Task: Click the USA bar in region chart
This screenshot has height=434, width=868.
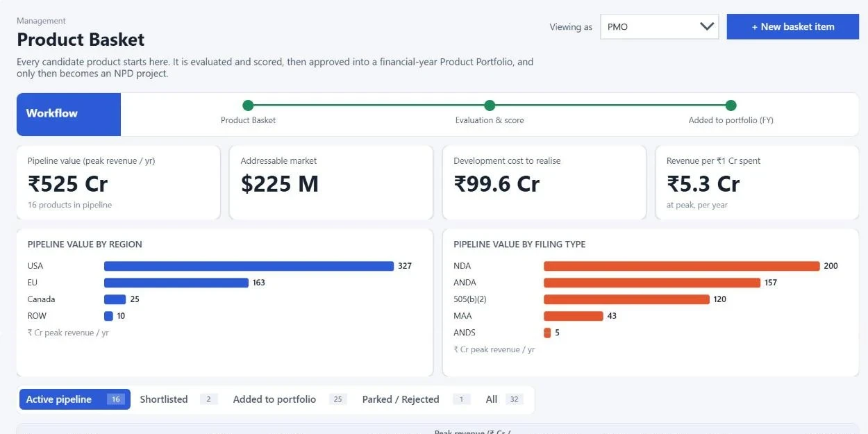Action: point(249,266)
